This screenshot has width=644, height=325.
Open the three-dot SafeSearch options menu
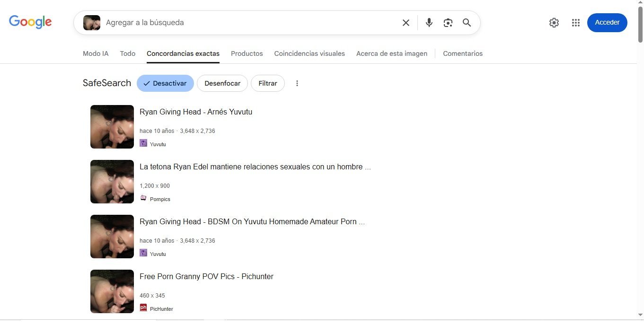click(297, 83)
